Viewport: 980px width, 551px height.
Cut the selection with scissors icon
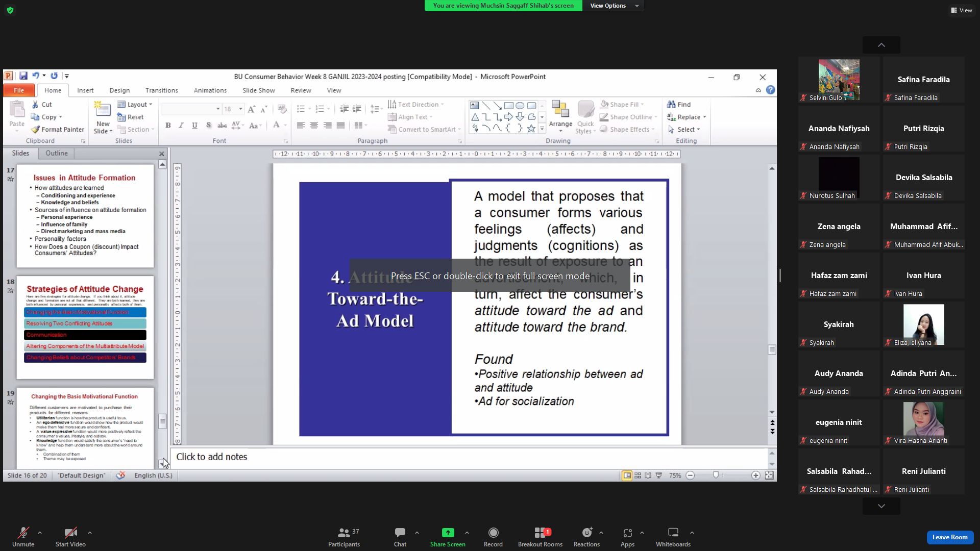(x=42, y=105)
